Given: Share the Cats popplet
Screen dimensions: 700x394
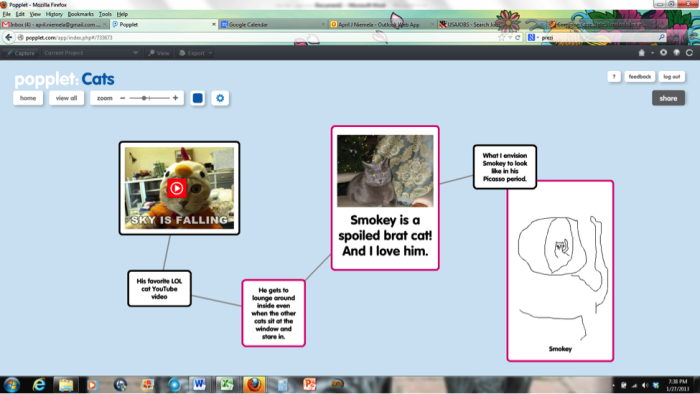Looking at the screenshot, I should 668,98.
